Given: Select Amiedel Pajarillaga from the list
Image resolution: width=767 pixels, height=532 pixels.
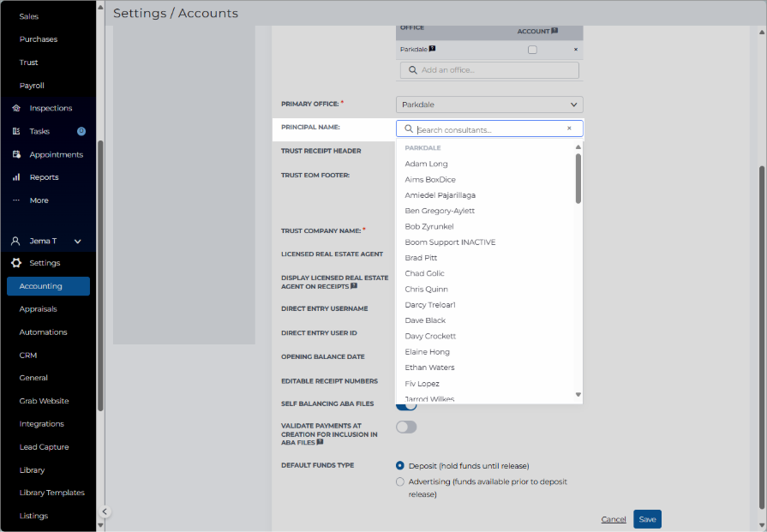Looking at the screenshot, I should pyautogui.click(x=440, y=195).
